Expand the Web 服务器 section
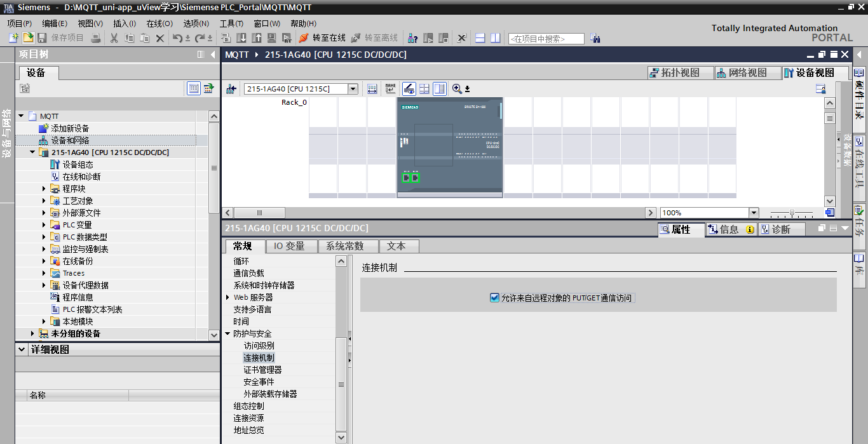This screenshot has width=868, height=444. pyautogui.click(x=227, y=297)
